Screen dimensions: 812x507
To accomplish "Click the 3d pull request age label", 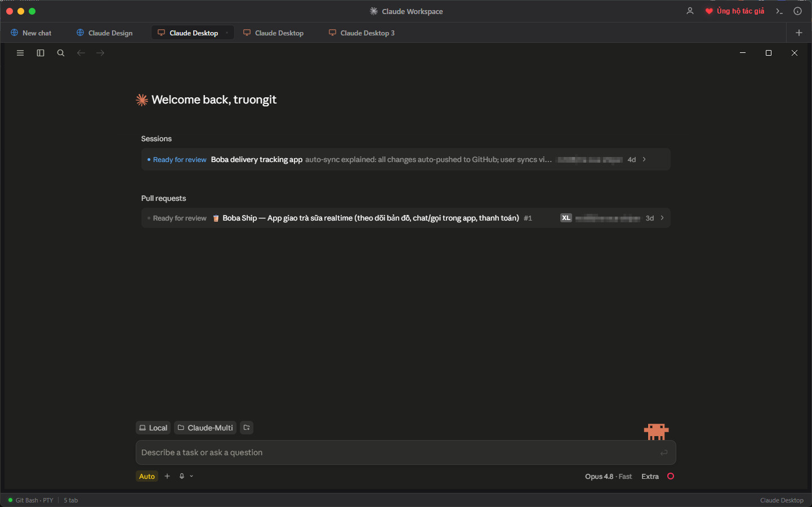I will pos(650,218).
